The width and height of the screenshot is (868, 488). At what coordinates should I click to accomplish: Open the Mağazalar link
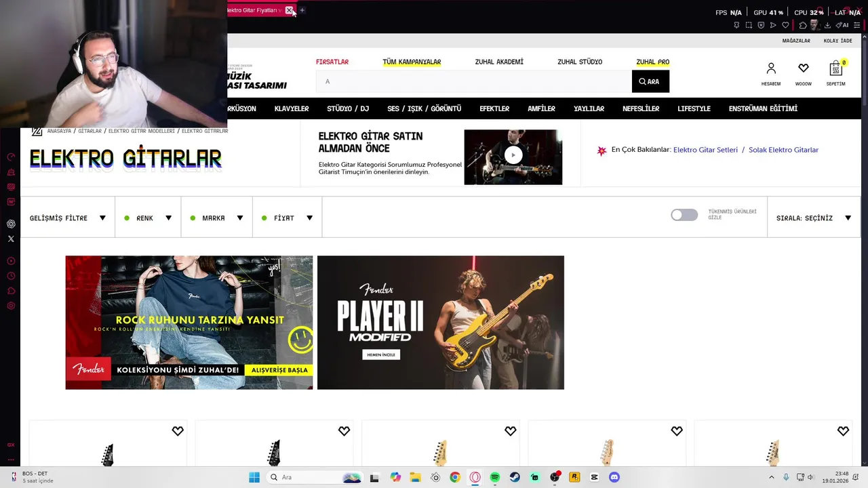pyautogui.click(x=796, y=41)
